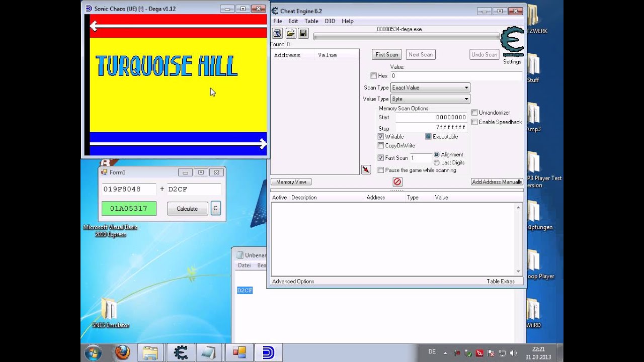Click the Address column header

click(x=293, y=55)
